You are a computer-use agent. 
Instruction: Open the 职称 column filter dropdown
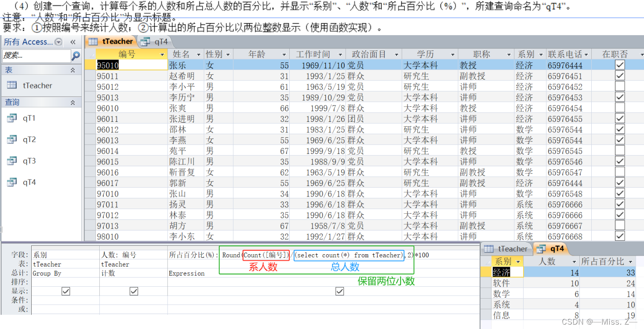(x=509, y=55)
